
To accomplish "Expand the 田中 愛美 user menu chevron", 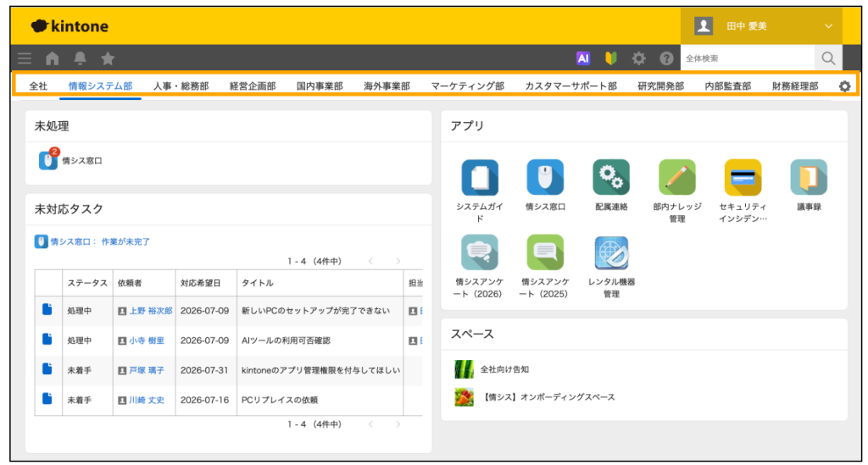I will [x=828, y=26].
